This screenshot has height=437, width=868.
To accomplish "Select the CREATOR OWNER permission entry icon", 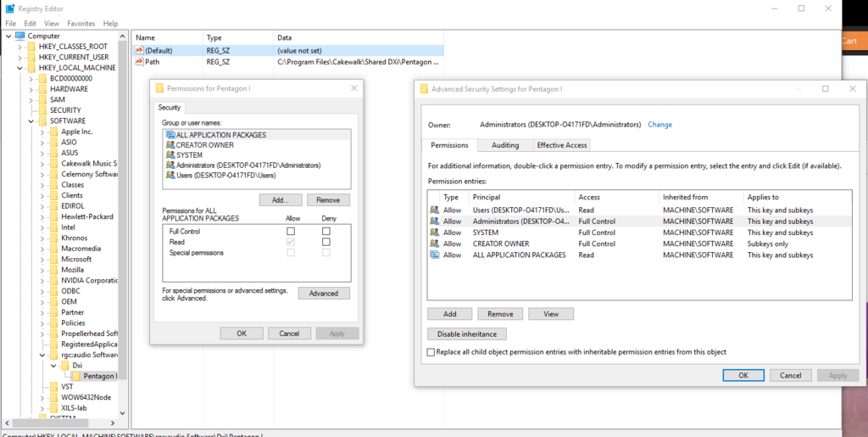I will click(x=435, y=244).
